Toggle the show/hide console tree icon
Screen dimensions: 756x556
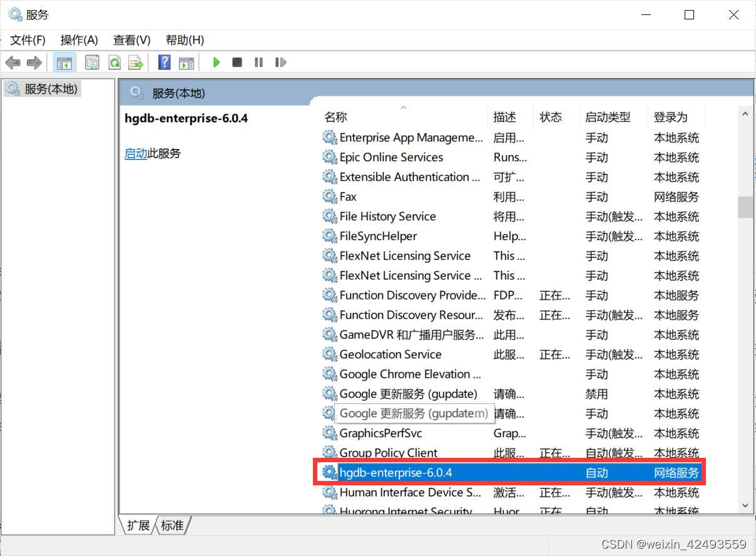[x=64, y=63]
